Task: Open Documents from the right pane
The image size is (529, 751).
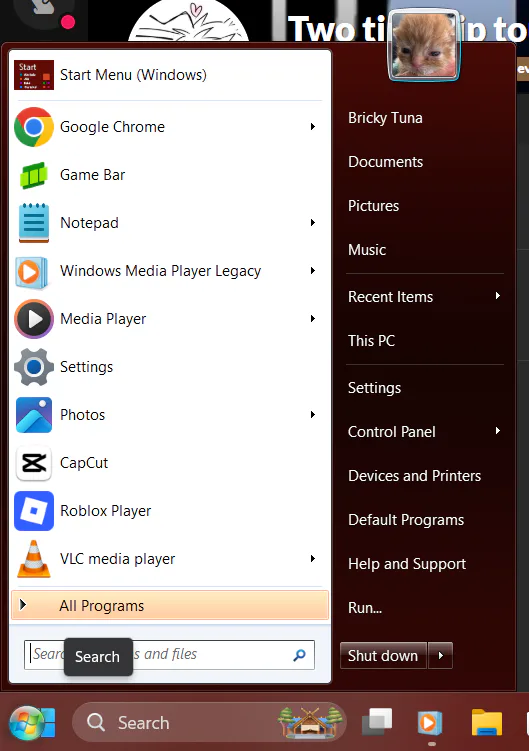Action: click(x=385, y=162)
